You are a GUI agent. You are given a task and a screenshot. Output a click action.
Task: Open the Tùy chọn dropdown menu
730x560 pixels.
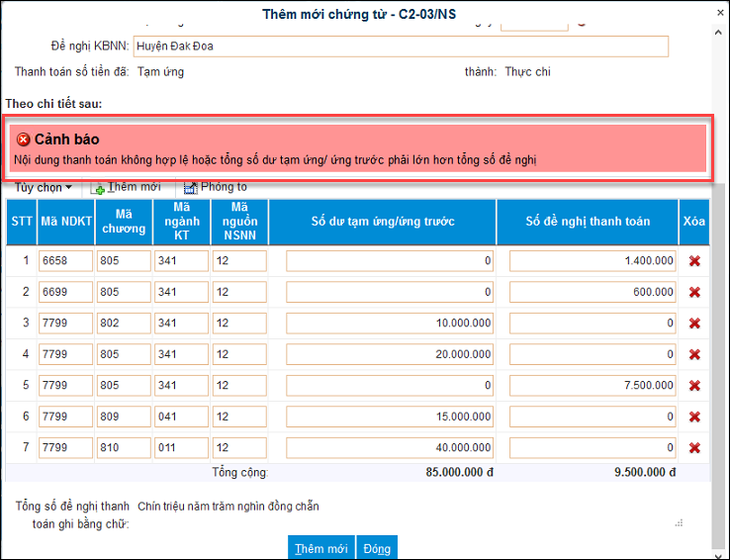(44, 187)
